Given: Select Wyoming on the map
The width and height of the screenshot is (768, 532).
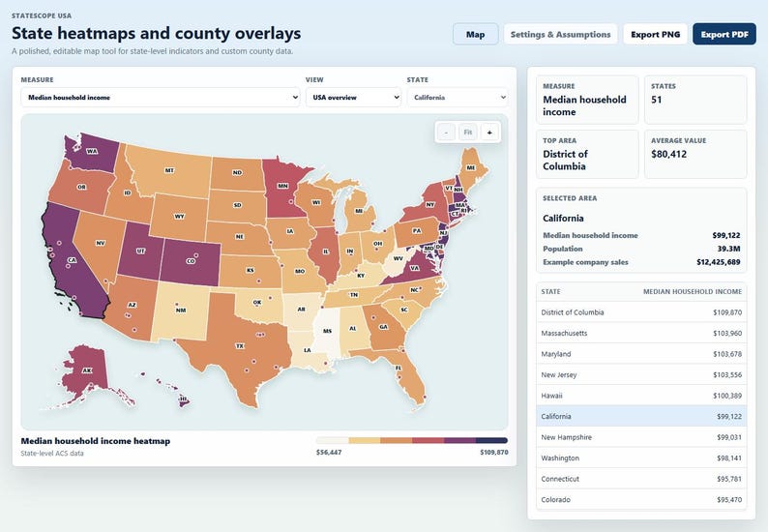Looking at the screenshot, I should coord(179,216).
